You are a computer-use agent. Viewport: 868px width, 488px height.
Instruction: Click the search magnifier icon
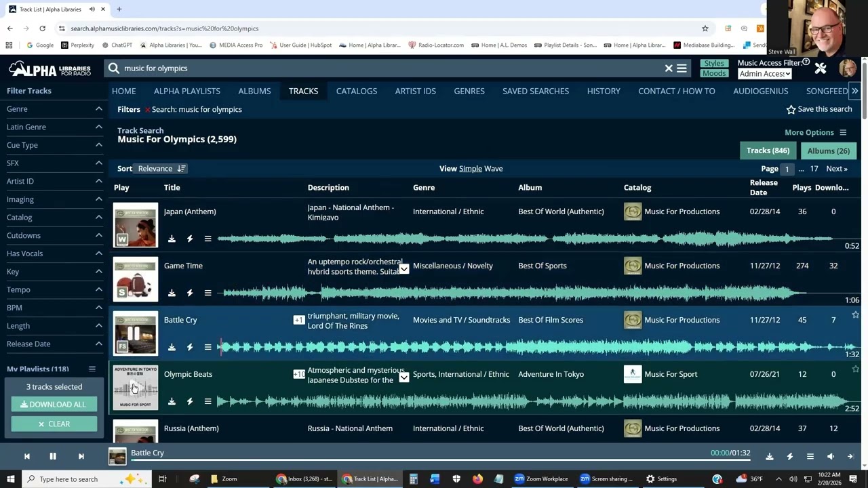(114, 68)
